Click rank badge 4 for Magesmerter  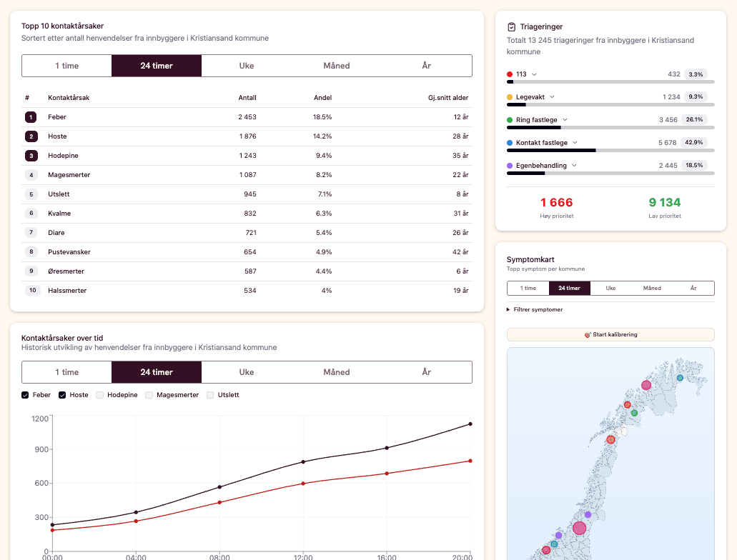click(31, 175)
